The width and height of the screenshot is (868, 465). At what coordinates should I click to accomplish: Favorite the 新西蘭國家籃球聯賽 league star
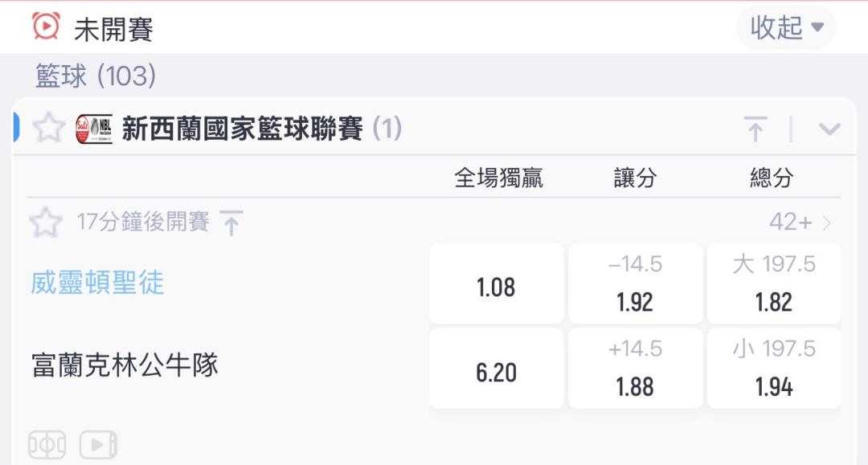[49, 128]
